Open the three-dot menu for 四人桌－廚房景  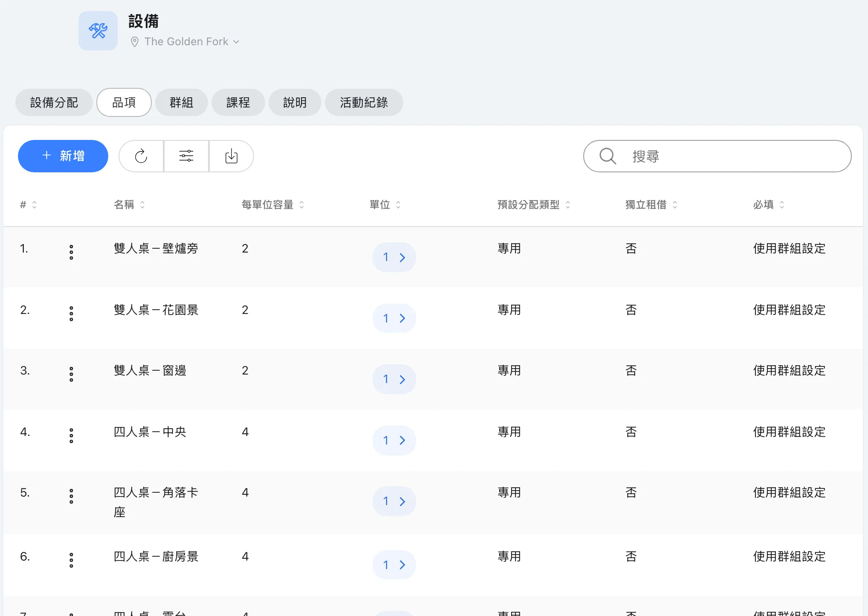click(x=71, y=560)
